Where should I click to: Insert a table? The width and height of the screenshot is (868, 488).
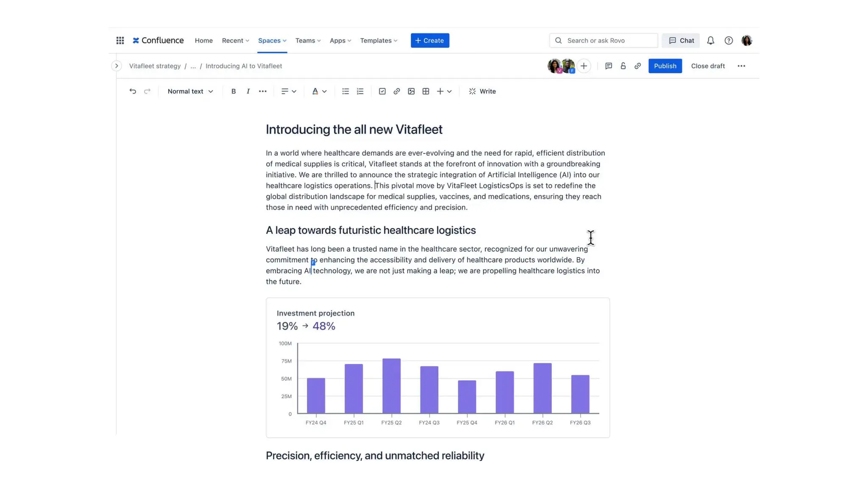pos(426,91)
